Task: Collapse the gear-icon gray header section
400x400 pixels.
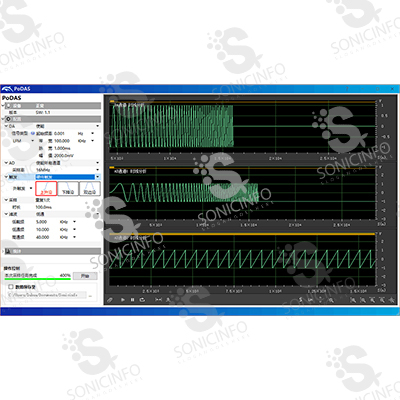Action: (3, 119)
